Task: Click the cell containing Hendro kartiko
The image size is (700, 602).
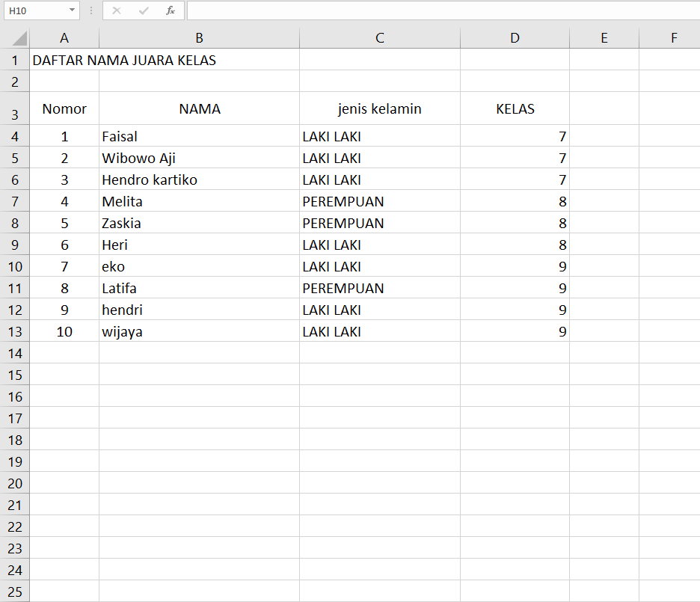Action: (x=199, y=180)
